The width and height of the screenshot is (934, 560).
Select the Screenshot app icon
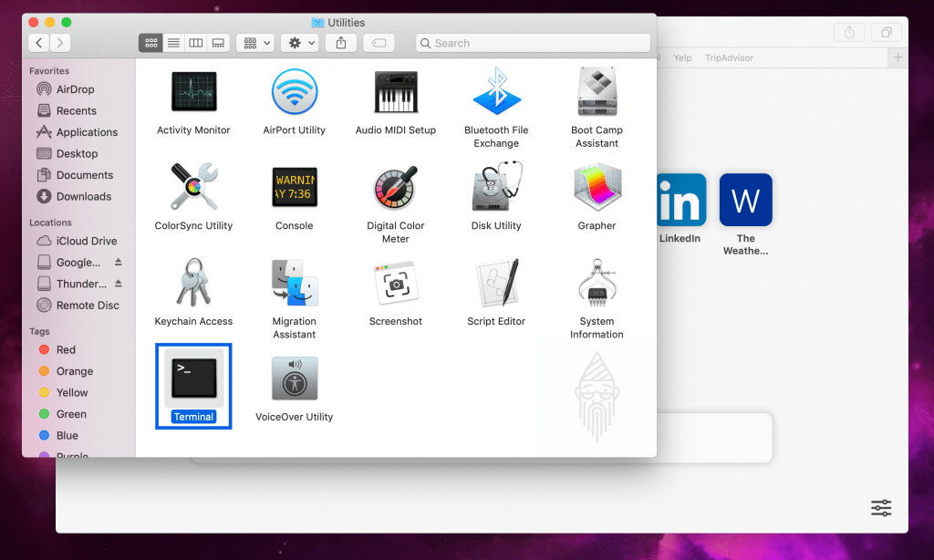[x=396, y=284]
